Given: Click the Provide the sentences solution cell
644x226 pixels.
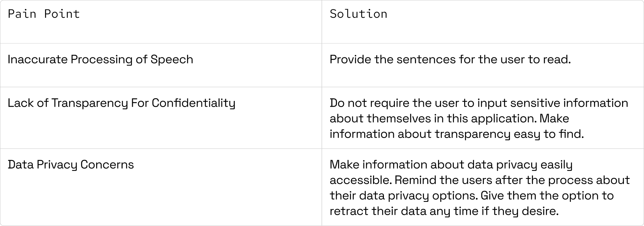Looking at the screenshot, I should 483,65.
